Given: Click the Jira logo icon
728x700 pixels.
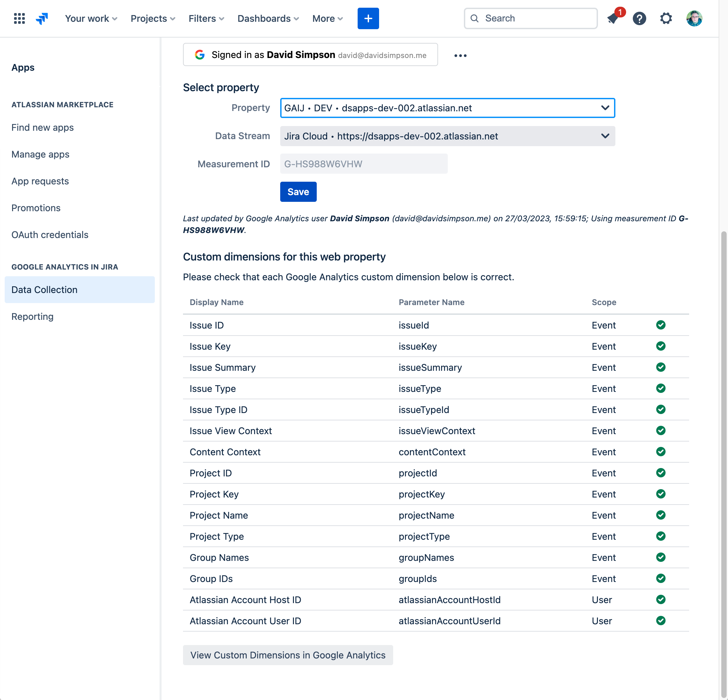Looking at the screenshot, I should pyautogui.click(x=42, y=18).
